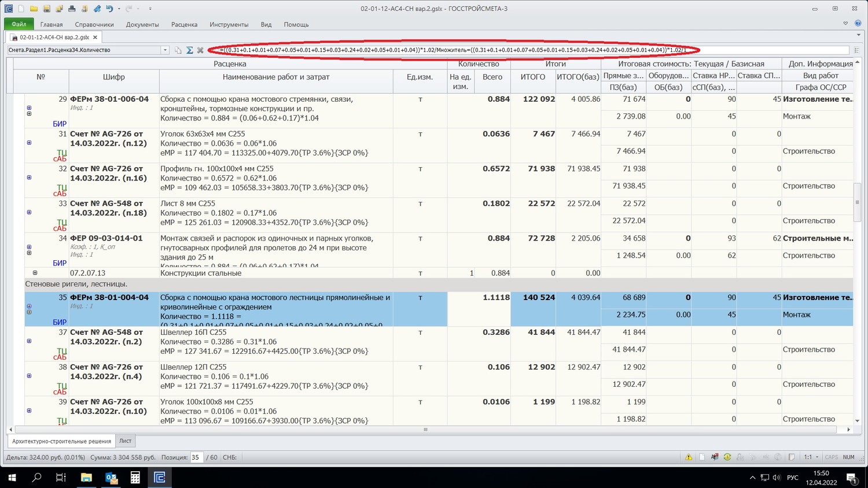Viewport: 868px width, 488px height.
Task: Click the green refresh icon in status bar
Action: [727, 457]
